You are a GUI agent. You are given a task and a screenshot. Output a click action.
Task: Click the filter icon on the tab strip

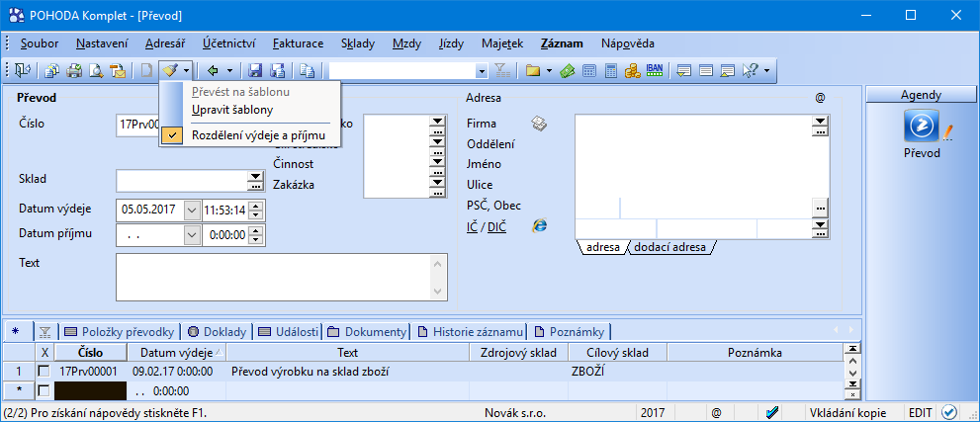point(45,331)
